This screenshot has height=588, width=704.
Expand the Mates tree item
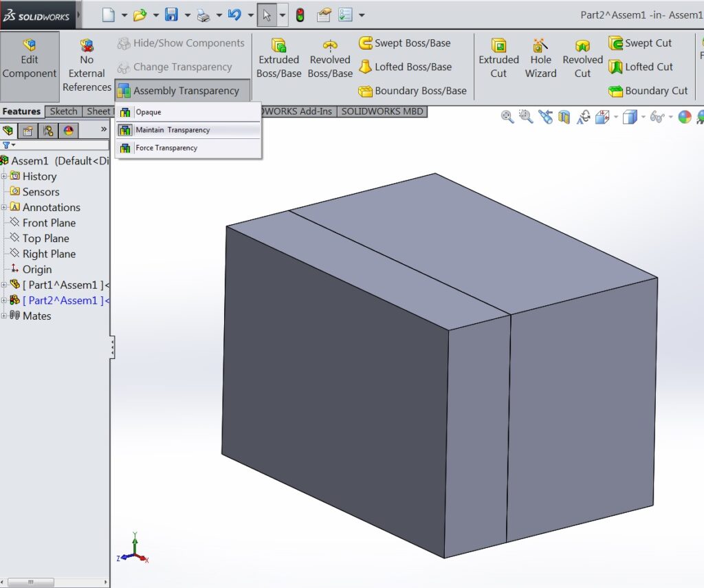[5, 316]
